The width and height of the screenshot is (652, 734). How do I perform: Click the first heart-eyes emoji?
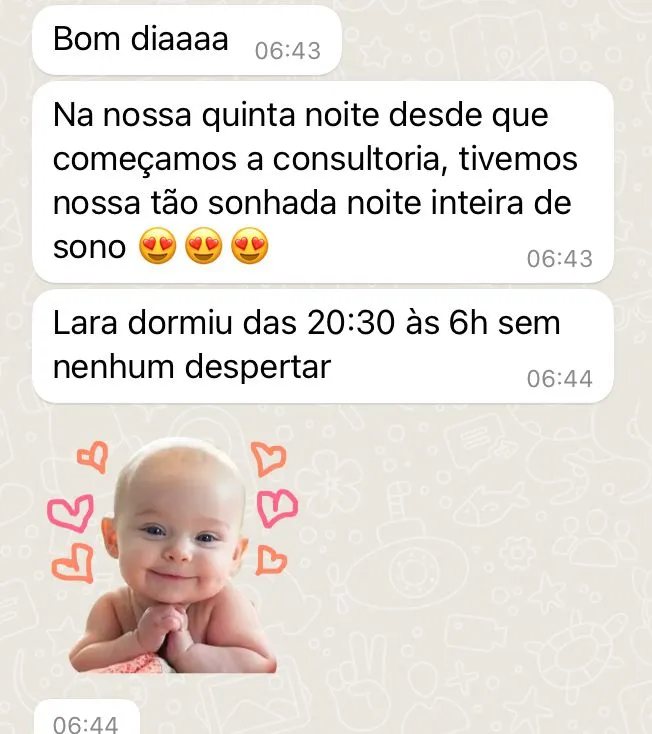click(158, 246)
